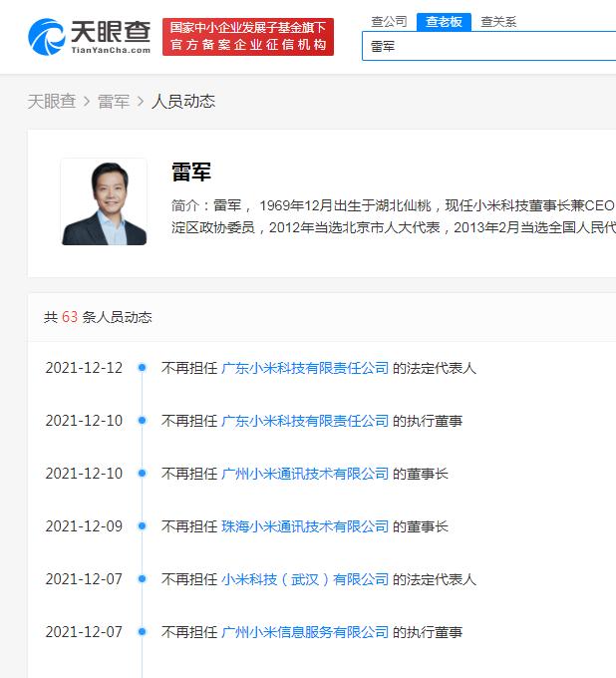
Task: Open the 天眼查 breadcrumb link
Action: 52,101
